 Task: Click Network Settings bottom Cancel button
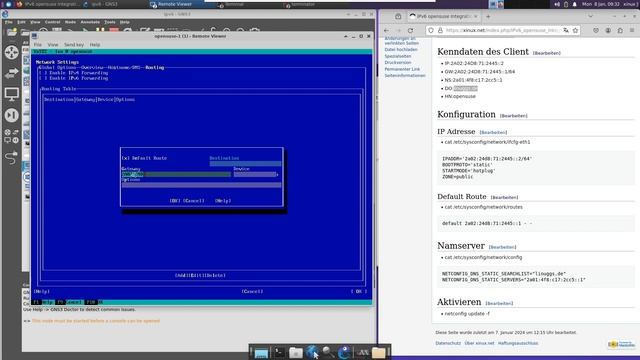pyautogui.click(x=252, y=291)
